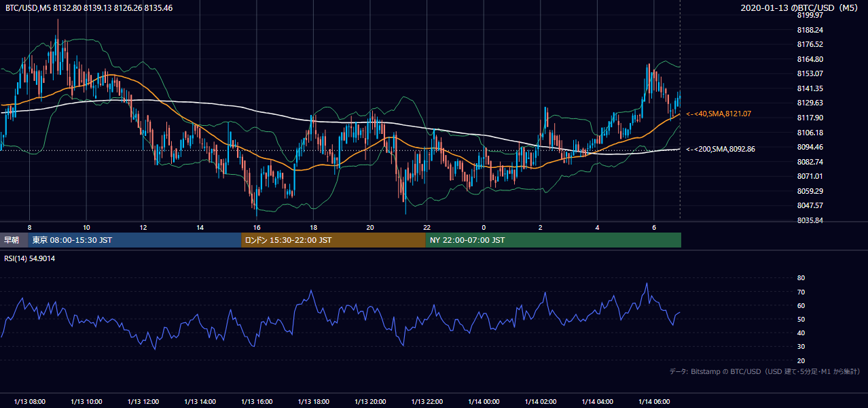Click the 1/13 22:00 date label
Image resolution: width=868 pixels, height=408 pixels.
[427, 401]
